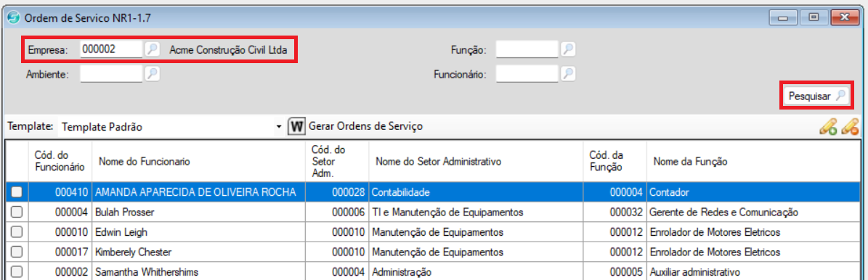
Task: Click the Acme Construção Civil Ltda text
Action: coord(228,49)
